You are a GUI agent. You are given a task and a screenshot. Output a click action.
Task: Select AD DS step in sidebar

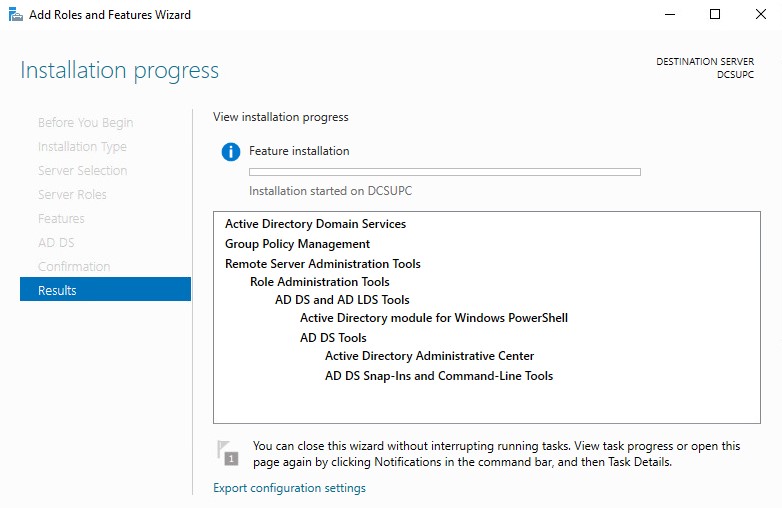click(x=56, y=242)
